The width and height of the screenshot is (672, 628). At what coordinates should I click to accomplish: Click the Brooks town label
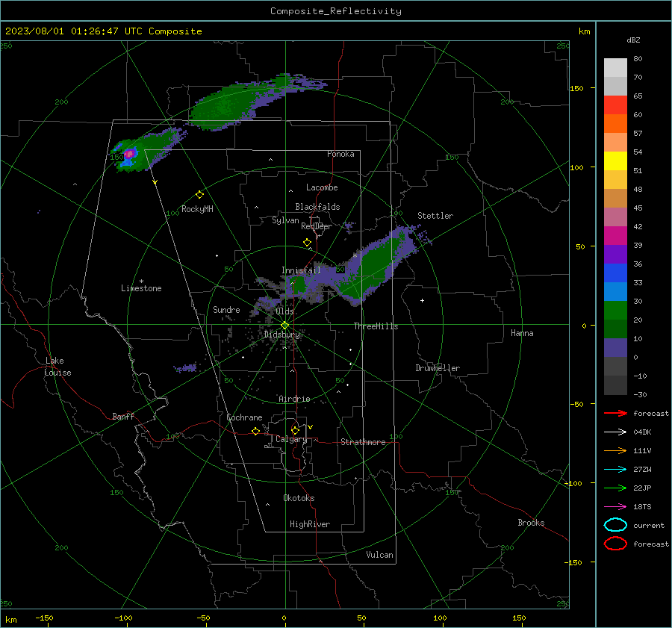[531, 523]
